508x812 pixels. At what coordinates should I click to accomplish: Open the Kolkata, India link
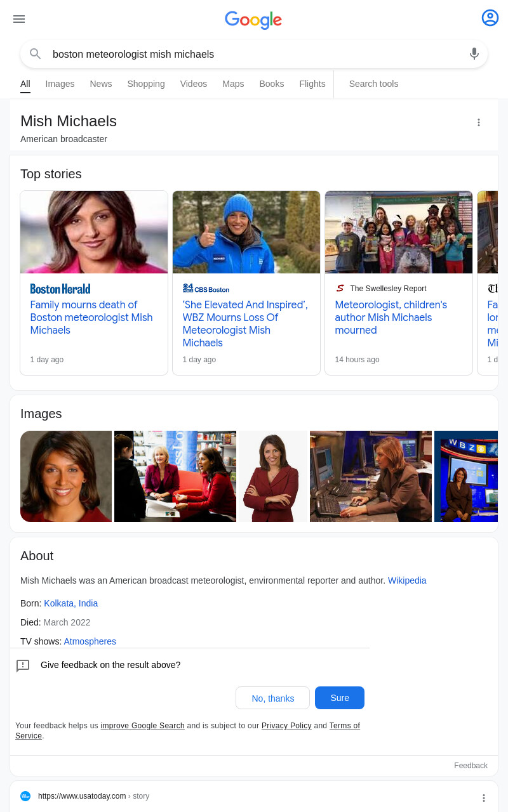[71, 603]
